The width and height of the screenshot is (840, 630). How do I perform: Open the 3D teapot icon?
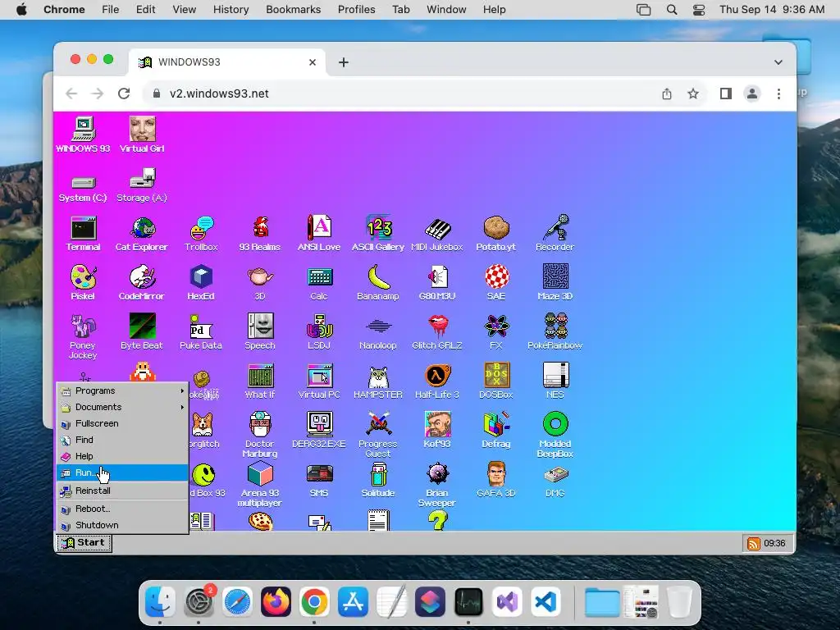260,282
